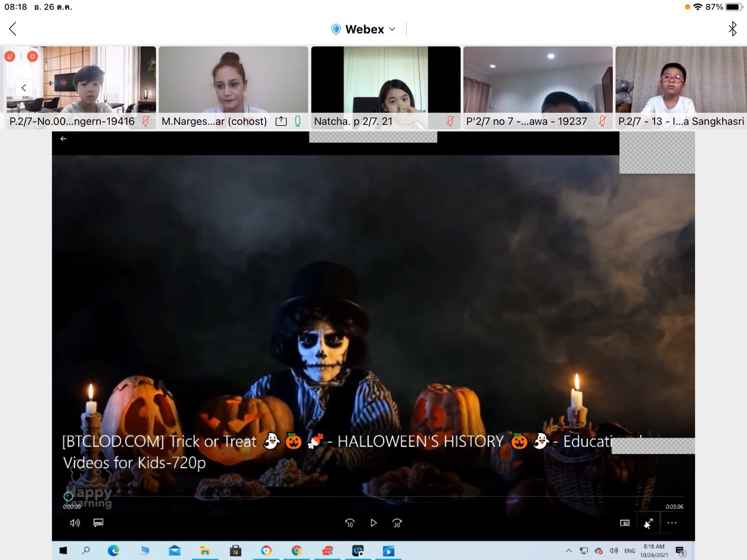
Task: Tap the red muted microphone indicator
Action: point(10,57)
